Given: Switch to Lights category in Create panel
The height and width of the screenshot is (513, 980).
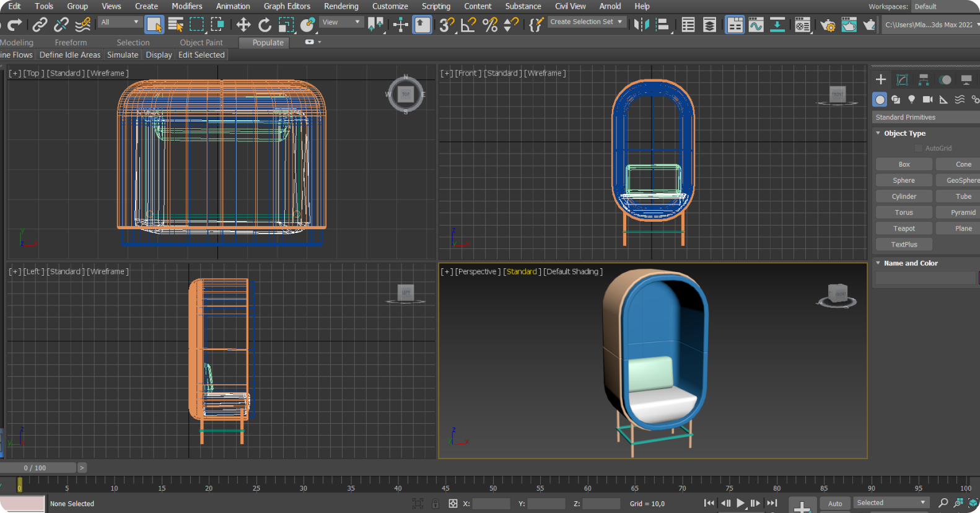Looking at the screenshot, I should tap(911, 99).
